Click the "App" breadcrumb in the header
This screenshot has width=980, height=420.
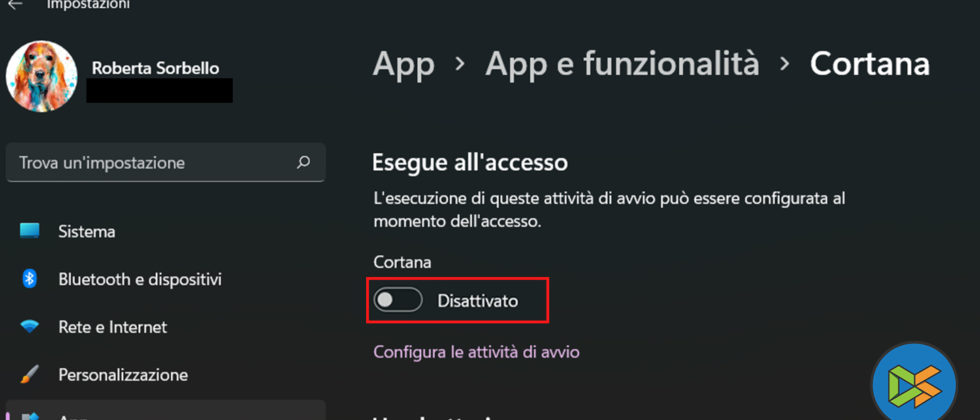point(403,64)
